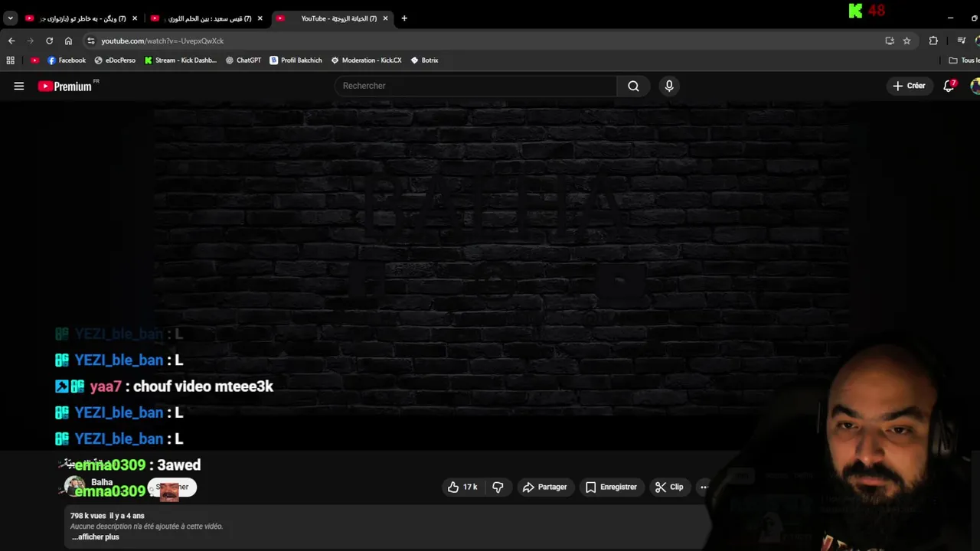Viewport: 980px width, 551px height.
Task: Open media controls in the browser toolbar
Action: (962, 41)
